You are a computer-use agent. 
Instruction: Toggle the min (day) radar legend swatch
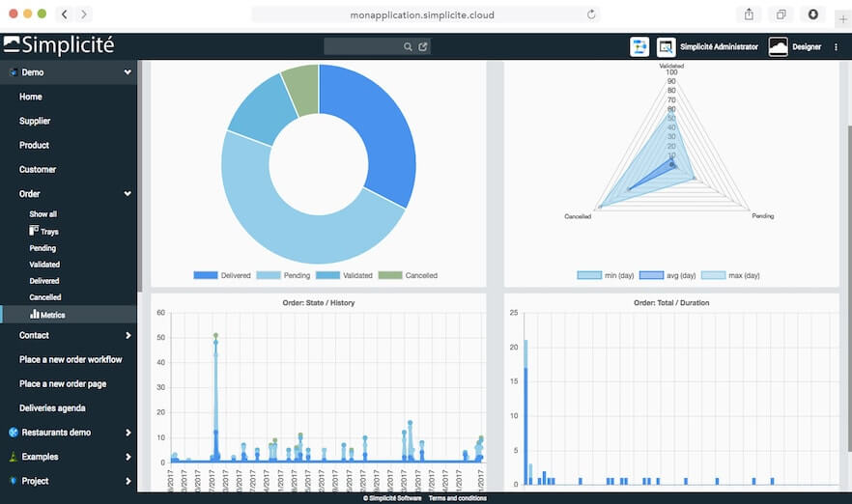tap(589, 275)
